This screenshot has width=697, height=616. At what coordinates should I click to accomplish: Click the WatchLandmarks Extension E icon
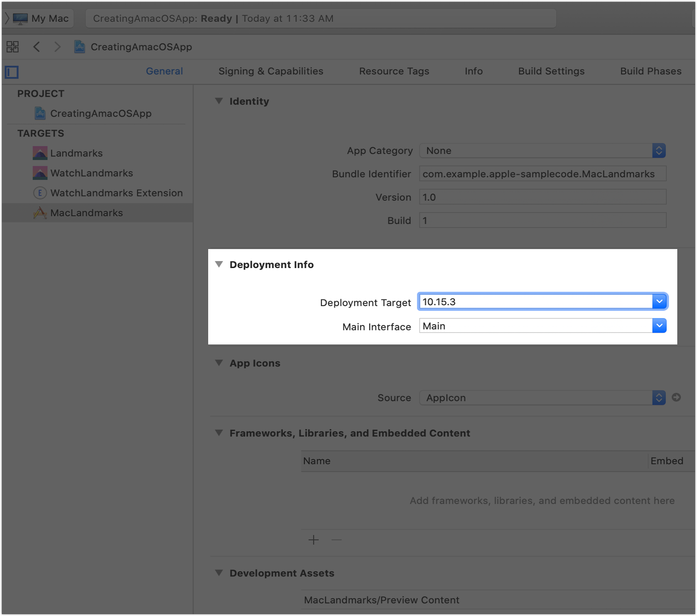point(40,193)
